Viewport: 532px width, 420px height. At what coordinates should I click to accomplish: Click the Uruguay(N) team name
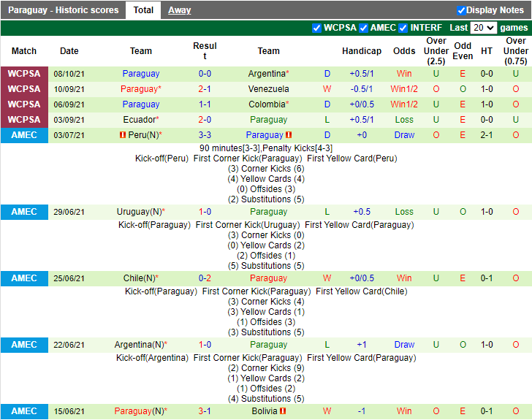(139, 212)
